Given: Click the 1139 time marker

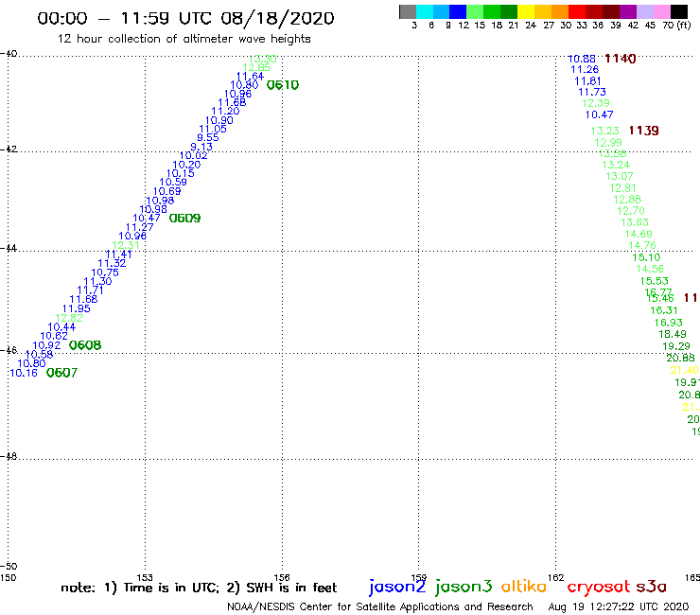Looking at the screenshot, I should [x=644, y=131].
